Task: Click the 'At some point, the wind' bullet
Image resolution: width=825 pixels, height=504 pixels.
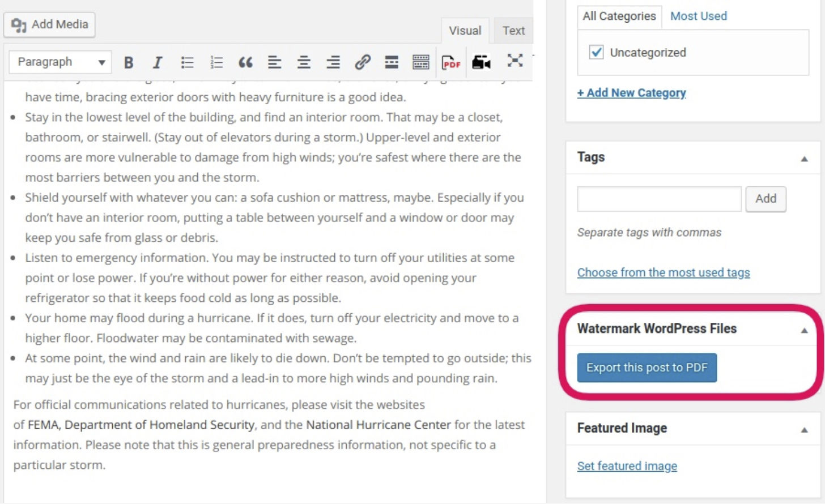Action: click(x=278, y=368)
